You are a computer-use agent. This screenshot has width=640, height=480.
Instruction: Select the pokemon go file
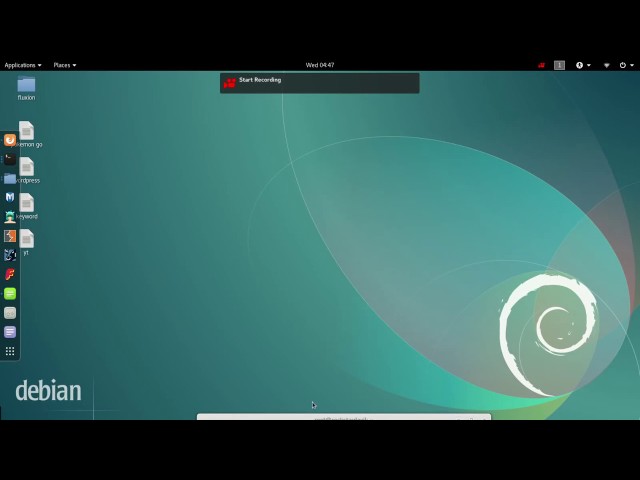29,134
